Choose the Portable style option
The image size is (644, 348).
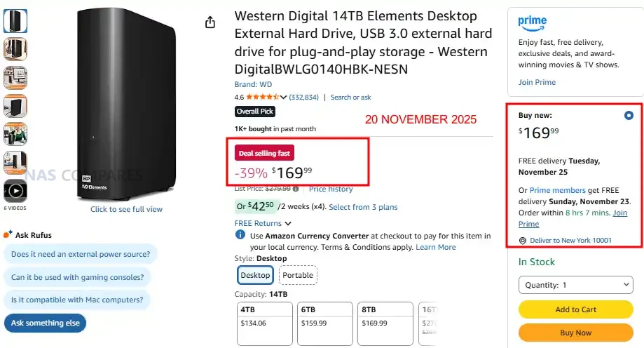[298, 275]
